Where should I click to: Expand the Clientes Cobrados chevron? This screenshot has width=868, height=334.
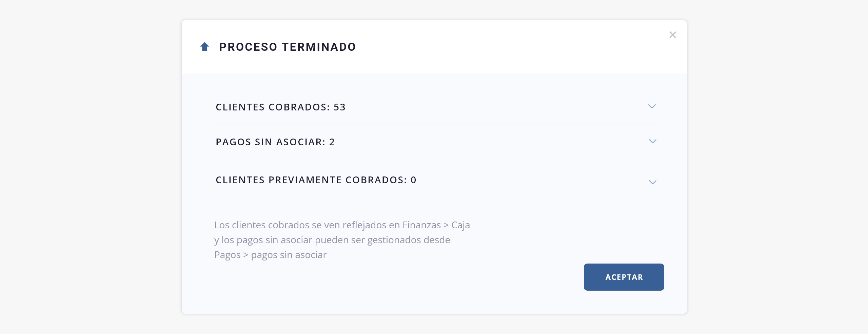[652, 107]
